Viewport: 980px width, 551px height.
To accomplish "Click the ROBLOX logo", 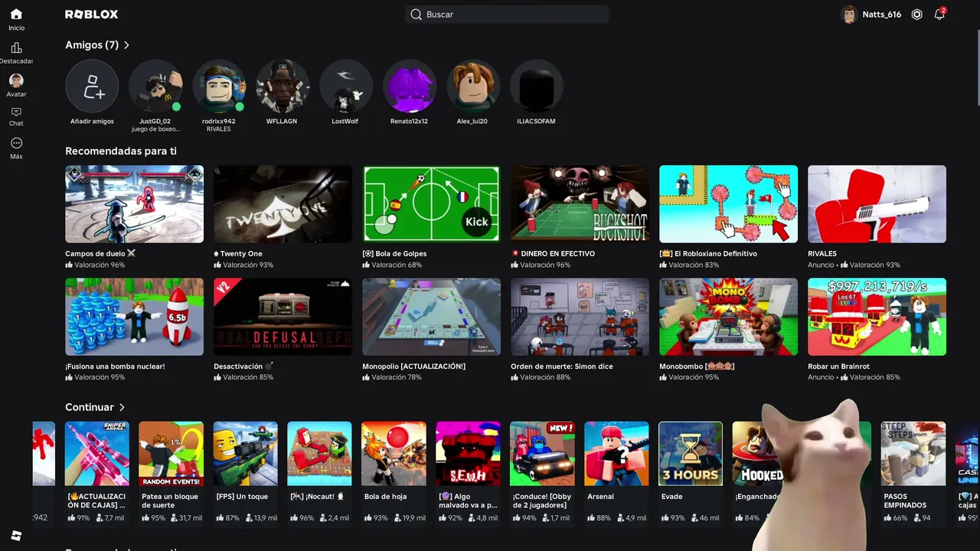I will 92,15.
